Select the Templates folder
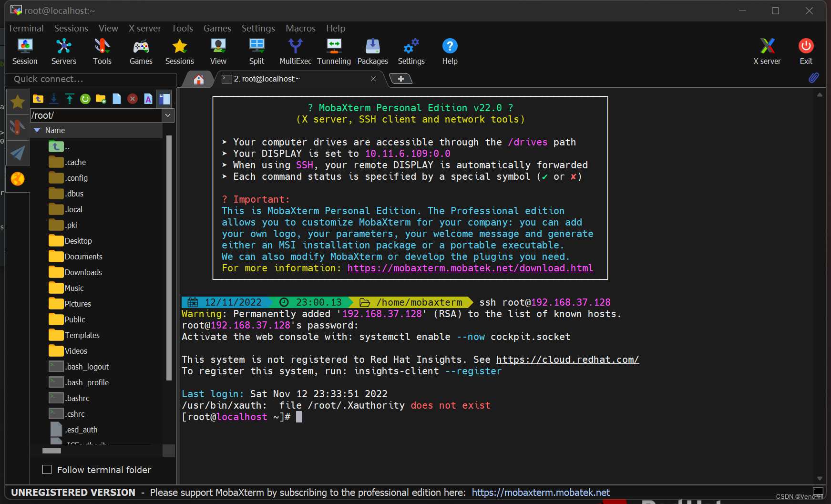Image resolution: width=831 pixels, height=504 pixels. coord(74,335)
